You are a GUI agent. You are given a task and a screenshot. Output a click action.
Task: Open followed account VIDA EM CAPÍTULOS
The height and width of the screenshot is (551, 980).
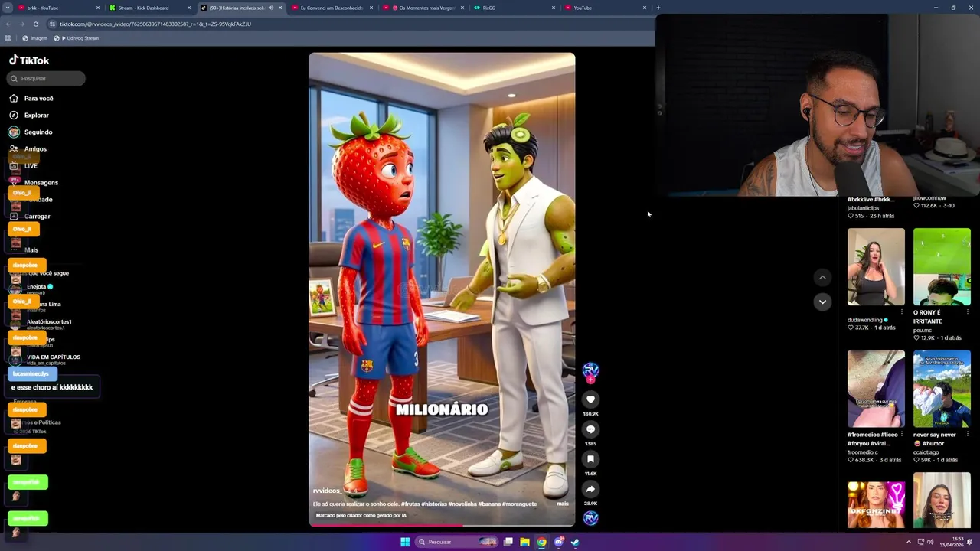pos(46,359)
